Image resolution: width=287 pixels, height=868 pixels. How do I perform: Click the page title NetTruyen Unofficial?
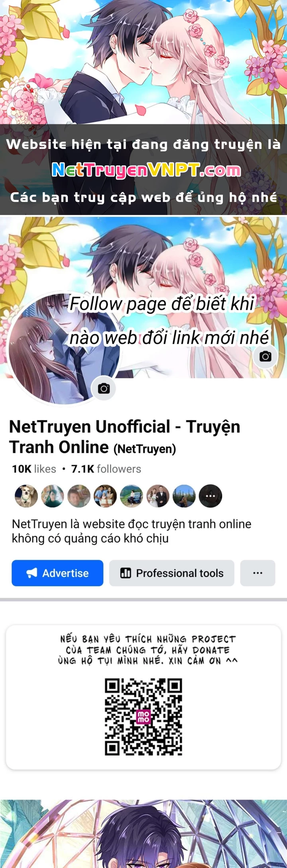(x=124, y=437)
